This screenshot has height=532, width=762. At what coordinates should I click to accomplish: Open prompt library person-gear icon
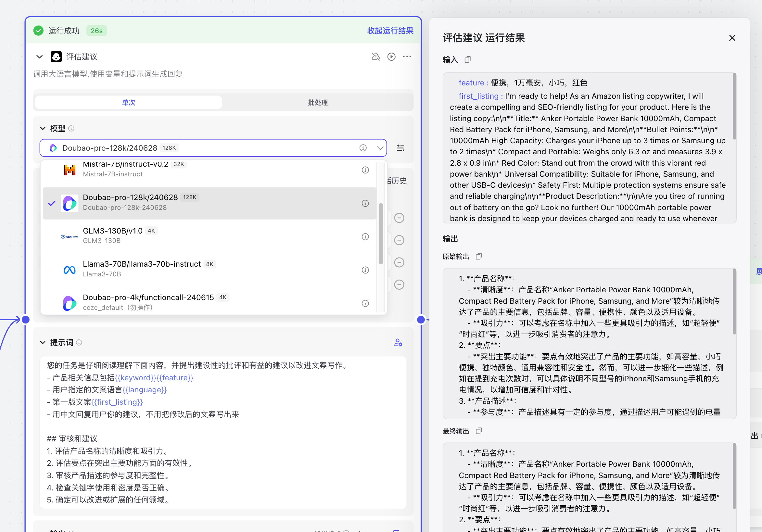click(x=398, y=343)
